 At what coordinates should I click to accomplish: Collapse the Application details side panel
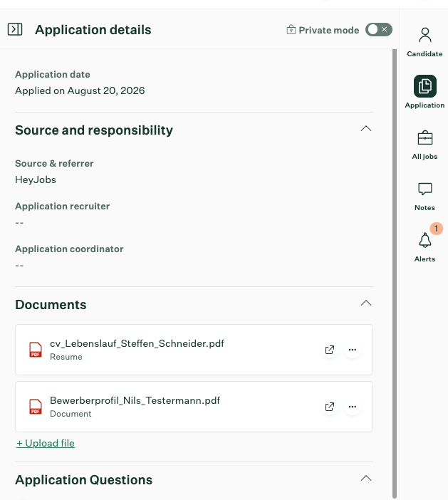pos(15,29)
